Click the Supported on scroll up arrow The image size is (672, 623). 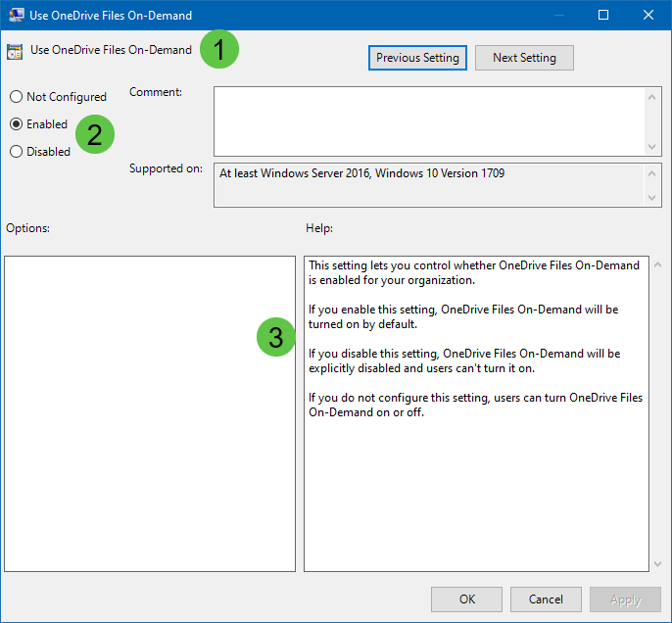(653, 173)
